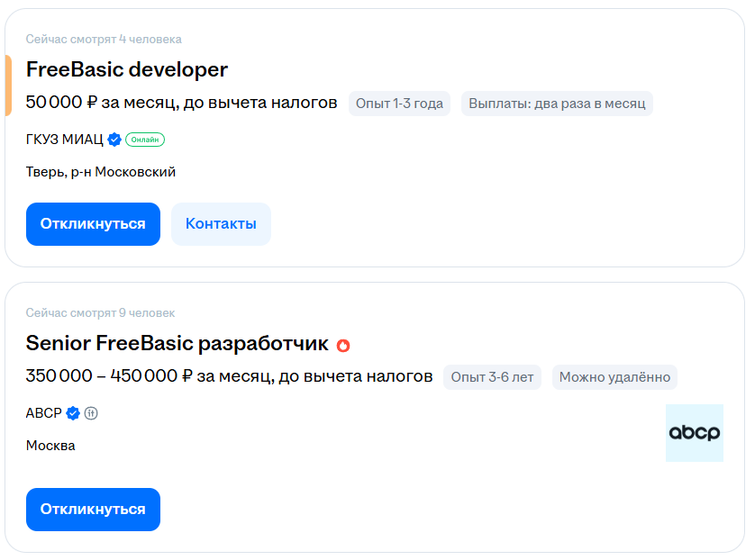Click the Онлайн status badge

[x=145, y=140]
